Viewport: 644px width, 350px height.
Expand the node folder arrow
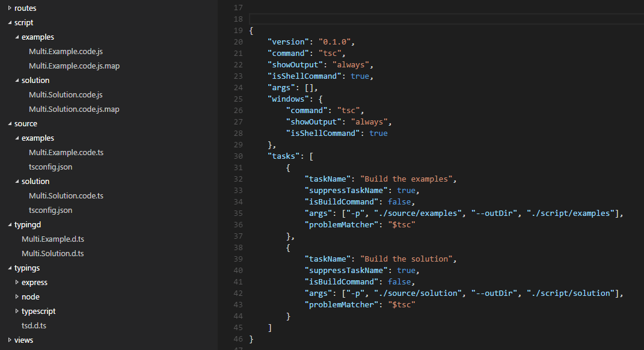(x=17, y=296)
